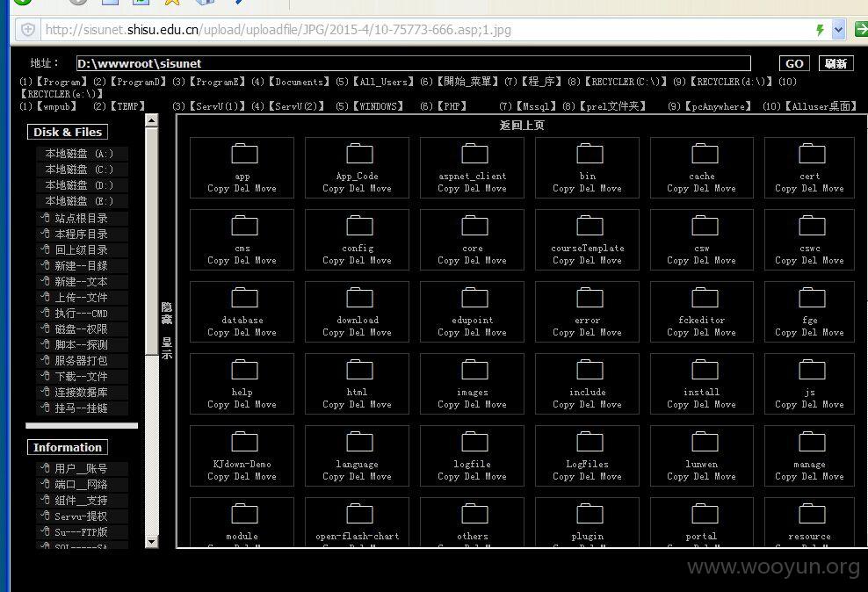Jump to 【wmpub】 shortcut path
Viewport: 868px width, 592px height.
click(56, 106)
